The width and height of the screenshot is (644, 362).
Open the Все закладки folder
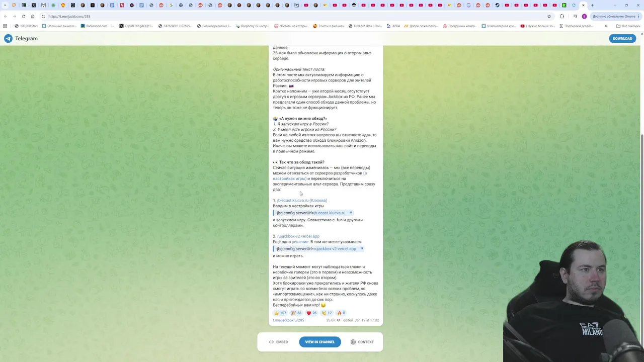[628, 26]
